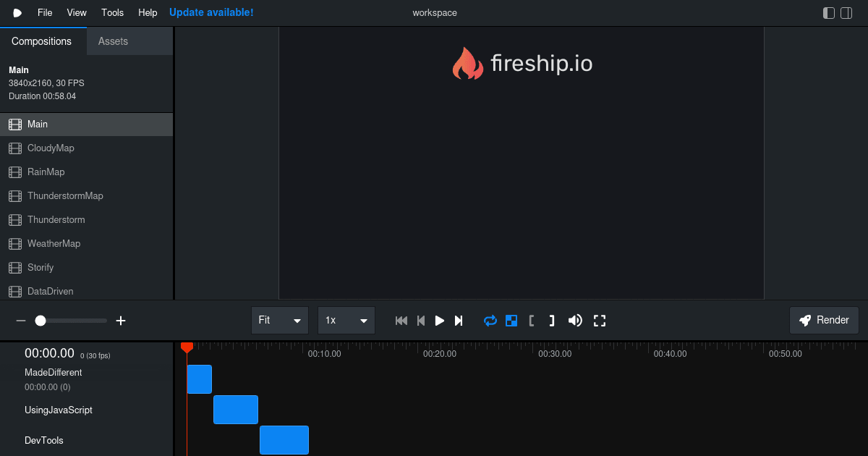The width and height of the screenshot is (868, 456).
Task: Enter fullscreen preview mode
Action: coord(600,320)
